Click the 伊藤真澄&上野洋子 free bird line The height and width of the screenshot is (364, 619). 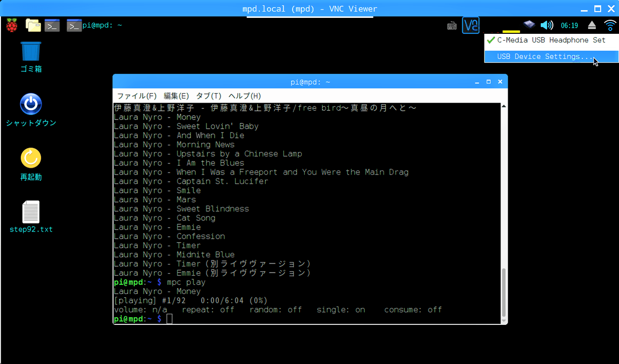tap(265, 108)
